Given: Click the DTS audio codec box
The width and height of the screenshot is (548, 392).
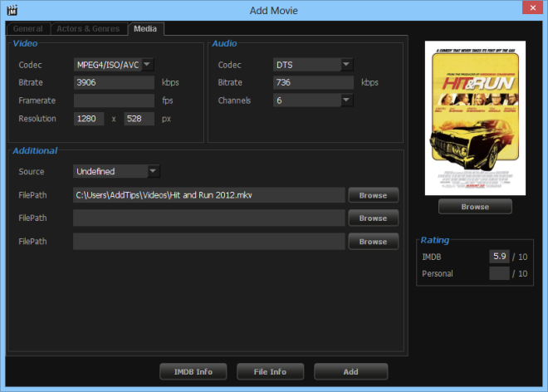Looking at the screenshot, I should click(306, 65).
